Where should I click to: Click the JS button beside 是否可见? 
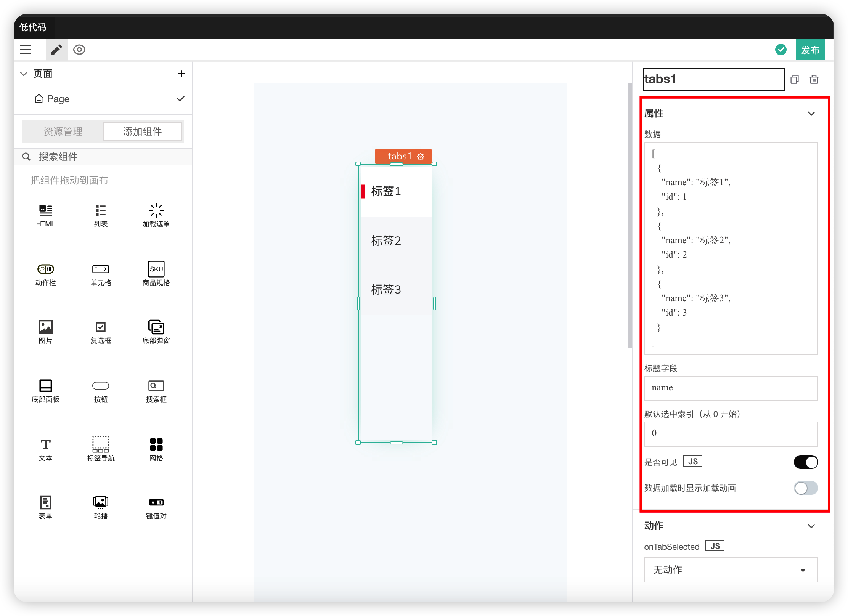coord(693,462)
